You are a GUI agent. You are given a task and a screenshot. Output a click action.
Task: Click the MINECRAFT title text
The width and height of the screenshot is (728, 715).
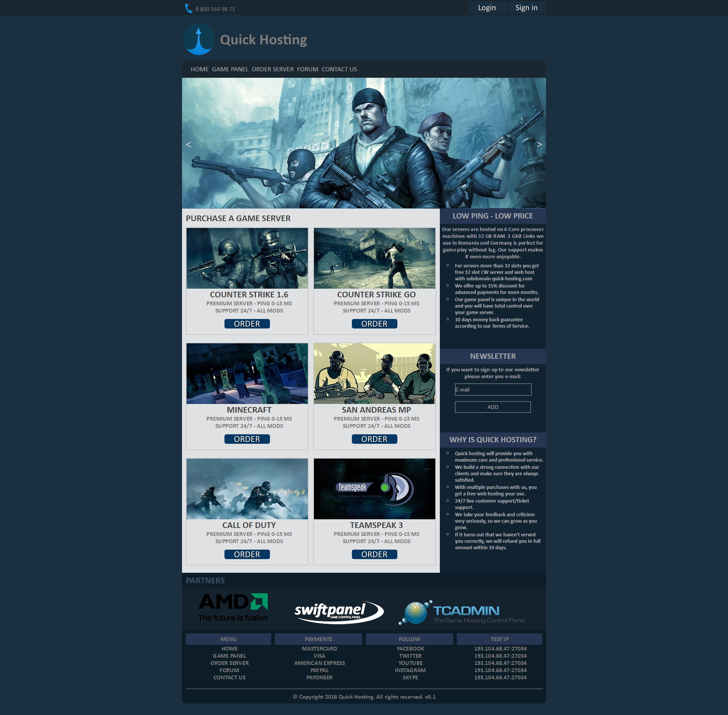click(249, 410)
